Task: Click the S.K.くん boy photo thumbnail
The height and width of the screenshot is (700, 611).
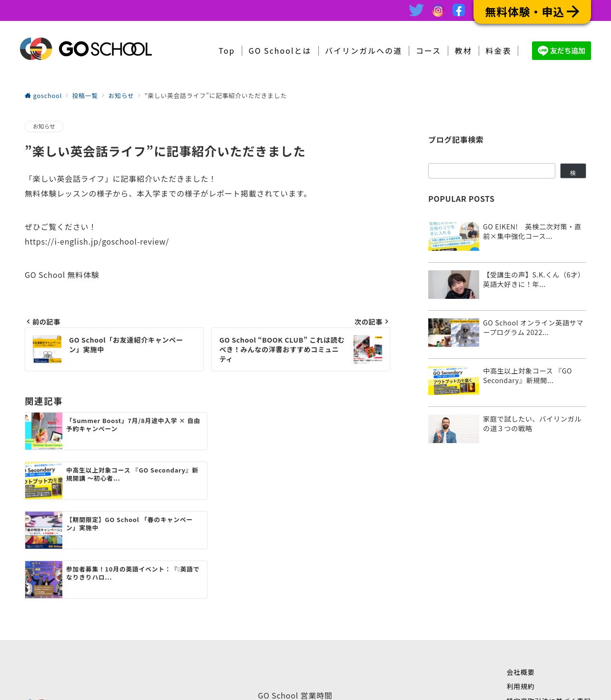Action: click(x=453, y=285)
